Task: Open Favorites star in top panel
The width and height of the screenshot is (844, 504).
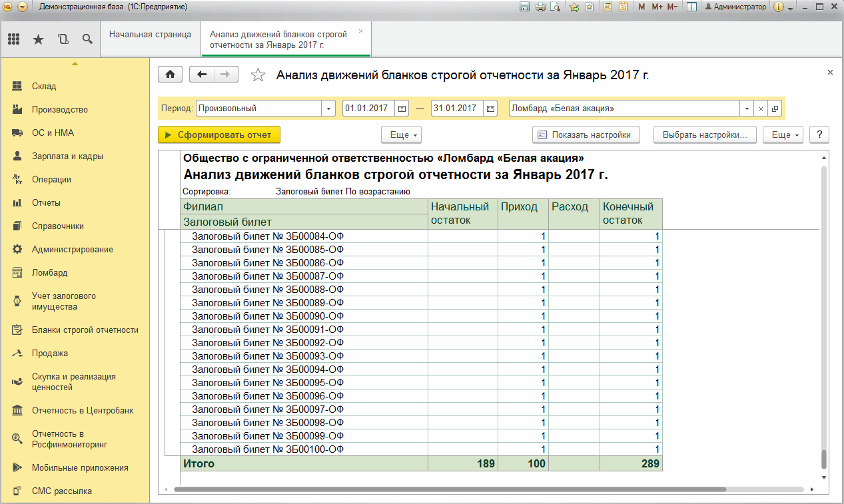Action: 38,39
